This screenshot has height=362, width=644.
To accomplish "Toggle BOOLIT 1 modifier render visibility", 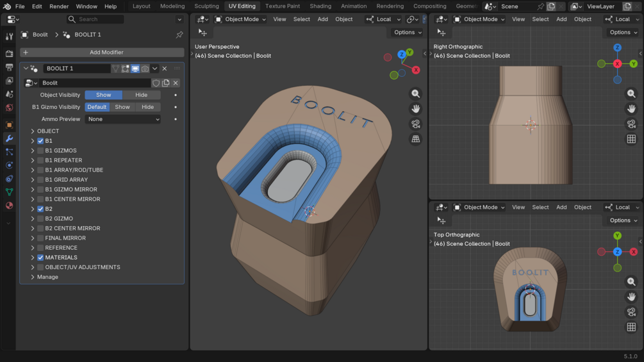I will [145, 69].
